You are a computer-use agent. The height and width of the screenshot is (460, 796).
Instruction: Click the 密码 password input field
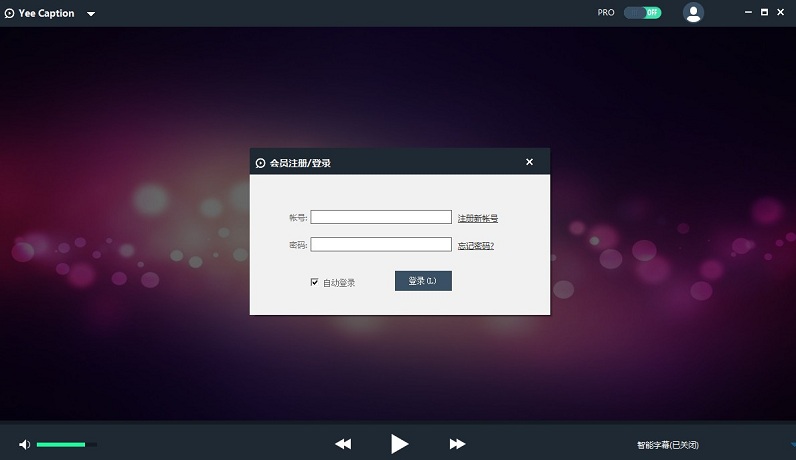click(381, 245)
